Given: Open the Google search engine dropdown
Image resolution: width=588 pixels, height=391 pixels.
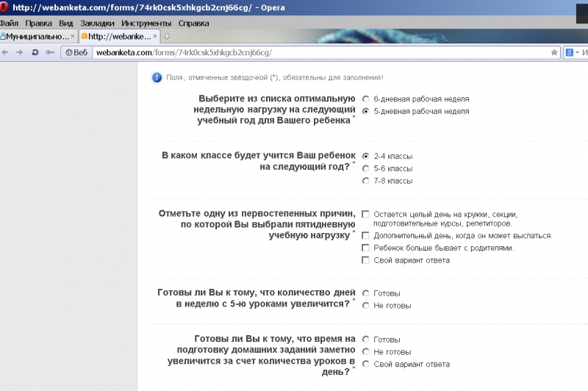Looking at the screenshot, I should [x=573, y=52].
